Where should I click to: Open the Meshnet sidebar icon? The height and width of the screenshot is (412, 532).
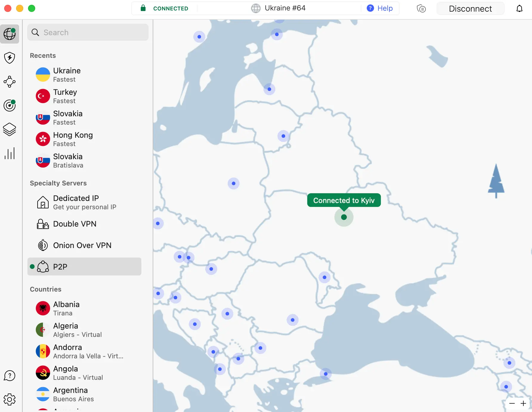click(10, 82)
